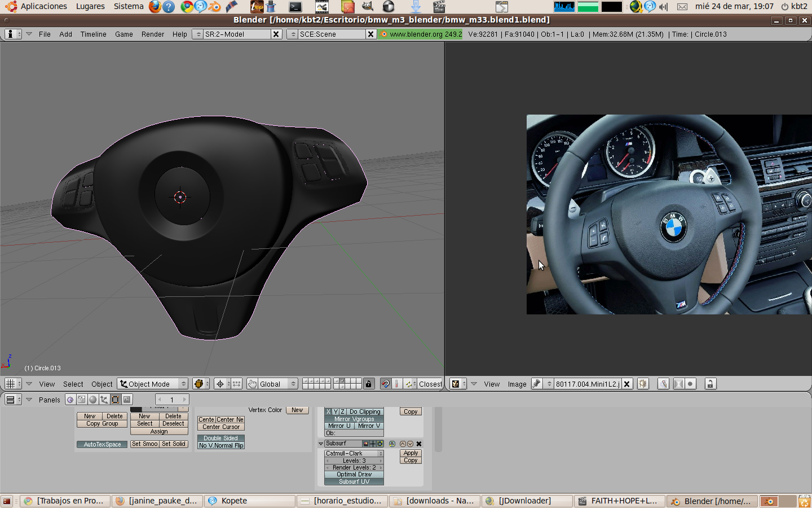Enable texture painting pencil icon
This screenshot has width=812, height=508.
[664, 384]
